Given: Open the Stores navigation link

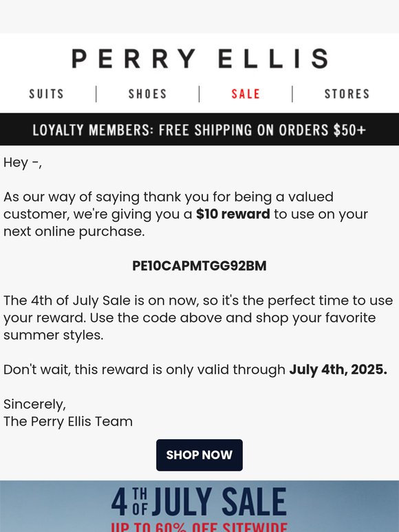Looking at the screenshot, I should [347, 94].
